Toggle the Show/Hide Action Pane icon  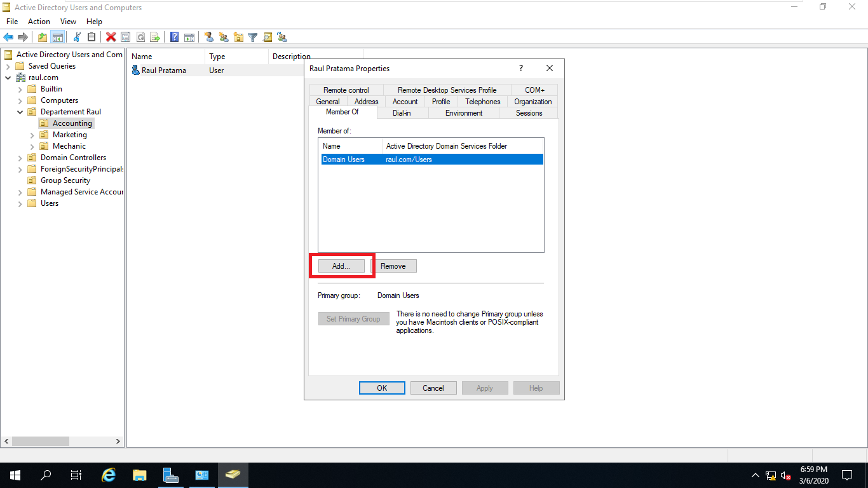189,37
